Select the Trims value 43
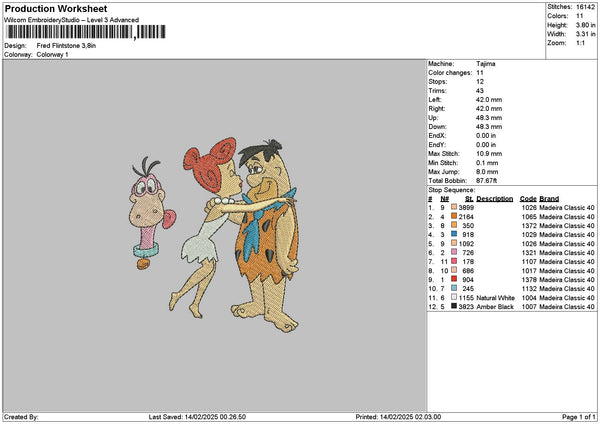The image size is (600, 424). point(480,91)
